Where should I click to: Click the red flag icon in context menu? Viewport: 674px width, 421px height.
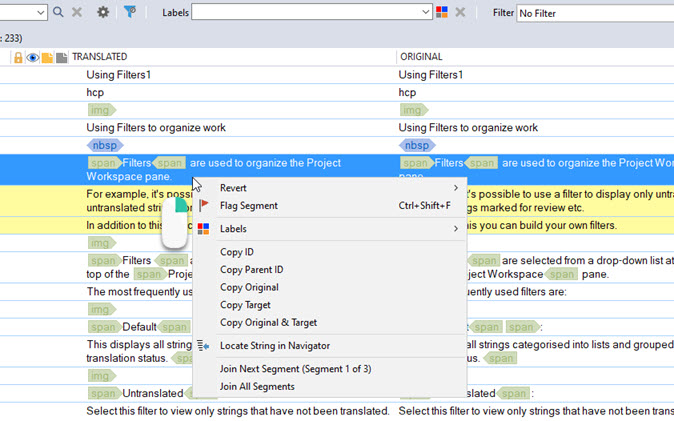(x=204, y=206)
